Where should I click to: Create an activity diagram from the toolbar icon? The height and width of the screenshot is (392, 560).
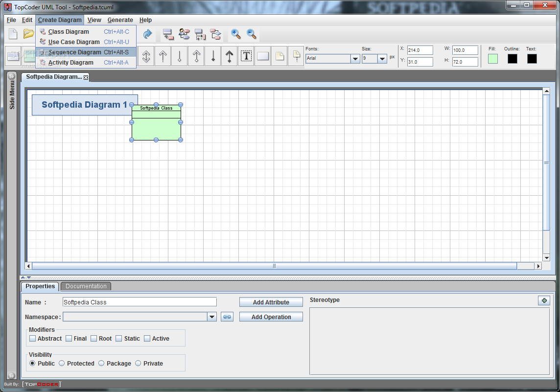[216, 34]
